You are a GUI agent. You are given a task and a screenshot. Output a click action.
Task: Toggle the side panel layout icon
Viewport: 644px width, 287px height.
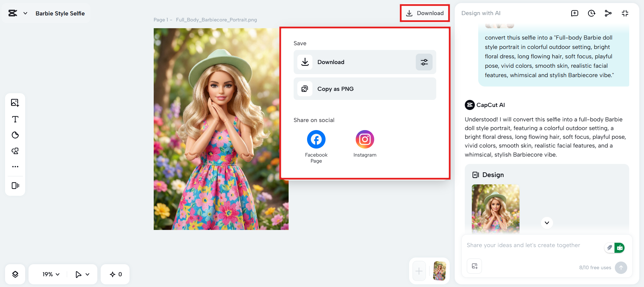point(15,185)
